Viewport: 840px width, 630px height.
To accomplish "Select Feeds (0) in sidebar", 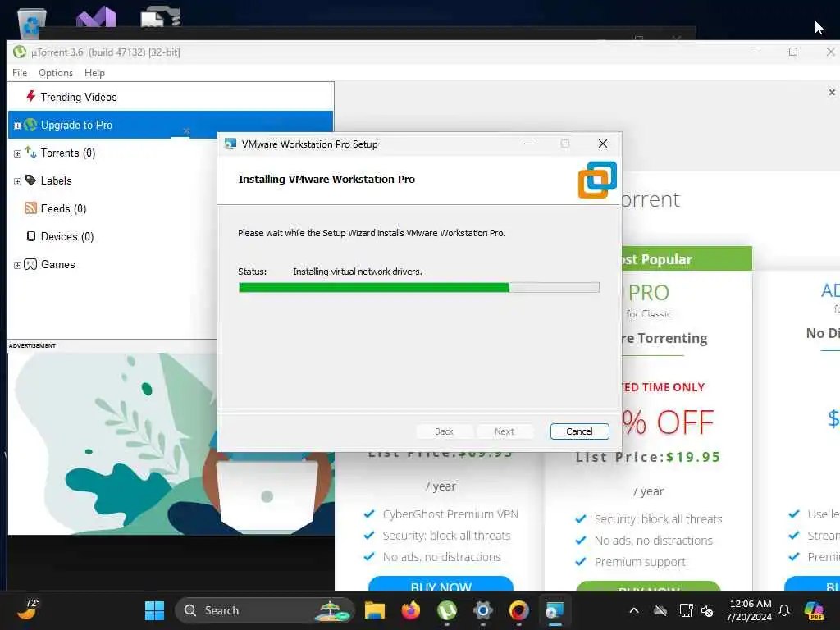I will (63, 208).
